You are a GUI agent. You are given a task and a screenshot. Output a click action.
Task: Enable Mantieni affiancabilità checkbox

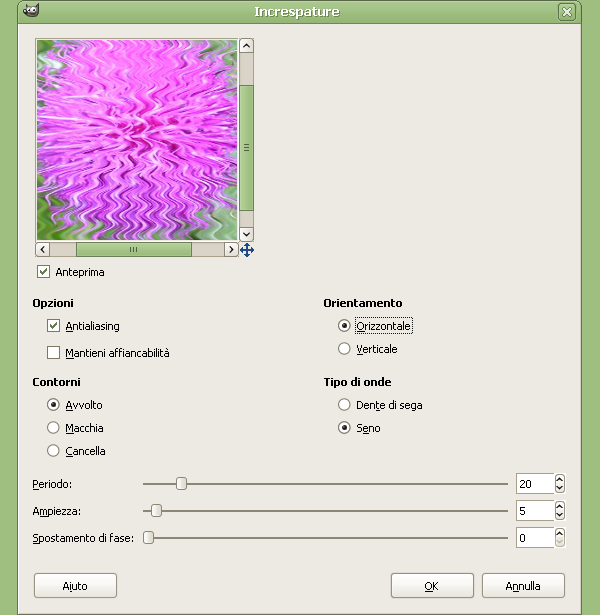pos(54,353)
